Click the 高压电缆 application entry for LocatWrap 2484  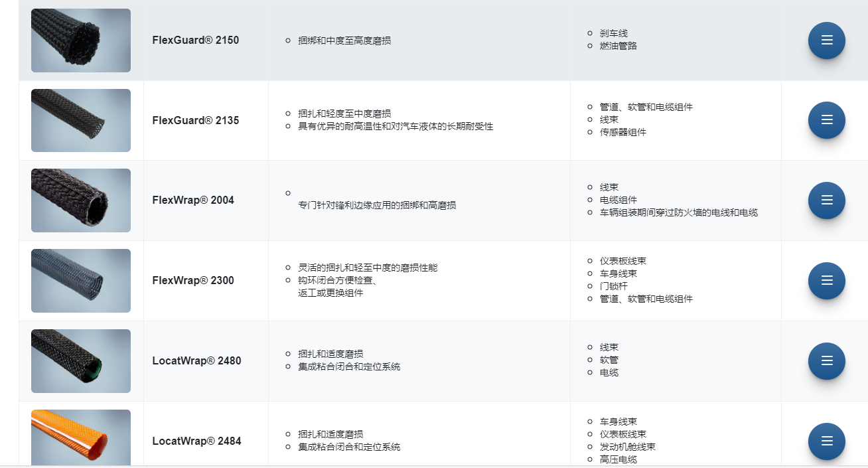(x=618, y=459)
